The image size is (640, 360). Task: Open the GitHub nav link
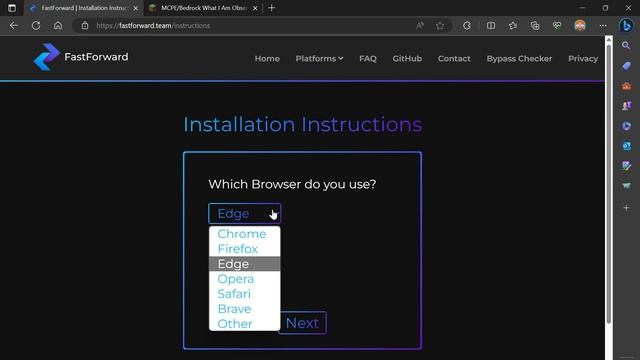(407, 59)
